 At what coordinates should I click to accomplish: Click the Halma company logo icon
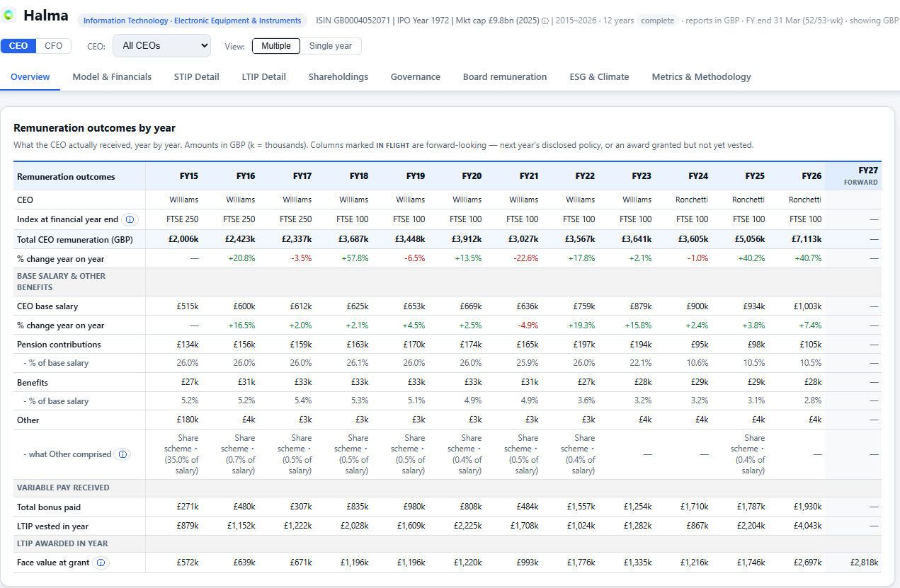pyautogui.click(x=10, y=16)
